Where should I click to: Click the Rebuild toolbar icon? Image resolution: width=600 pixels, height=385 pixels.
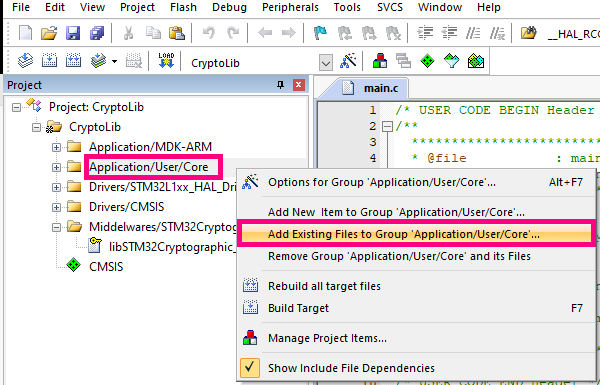pos(73,61)
